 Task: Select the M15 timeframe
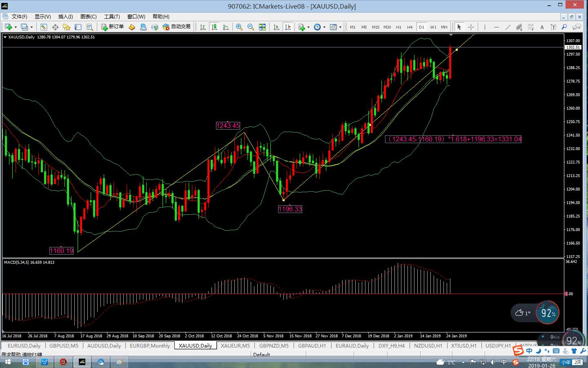[376, 27]
